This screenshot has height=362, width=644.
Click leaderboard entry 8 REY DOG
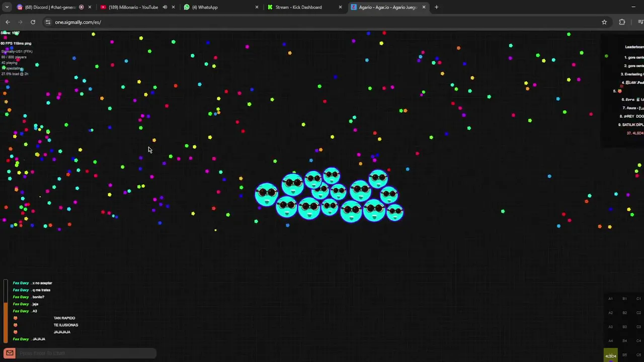pyautogui.click(x=632, y=116)
